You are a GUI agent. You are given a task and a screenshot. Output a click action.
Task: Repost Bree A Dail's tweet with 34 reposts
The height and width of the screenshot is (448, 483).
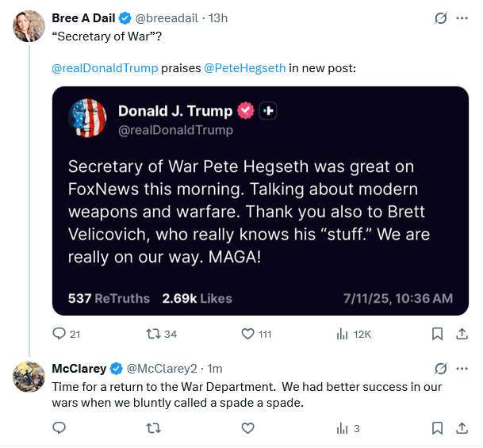pyautogui.click(x=153, y=334)
